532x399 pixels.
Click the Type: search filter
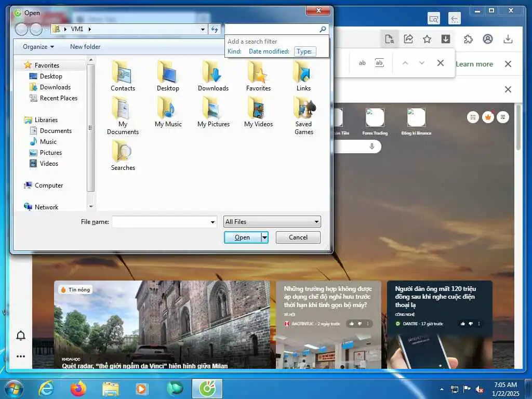click(304, 51)
